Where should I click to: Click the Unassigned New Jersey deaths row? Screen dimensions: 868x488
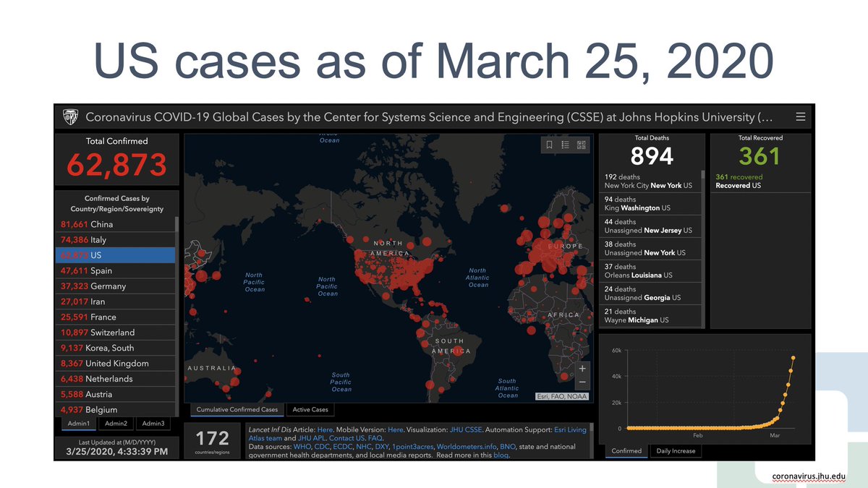[x=650, y=226]
